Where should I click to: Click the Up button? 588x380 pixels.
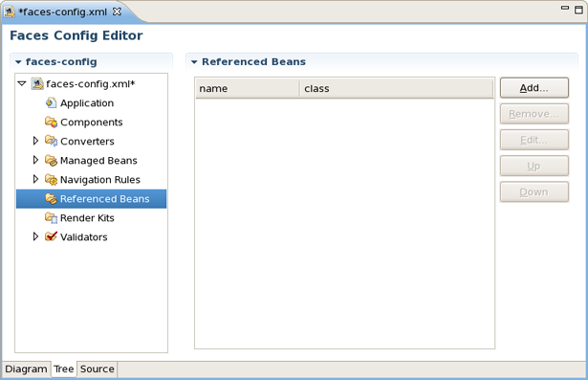coord(534,166)
